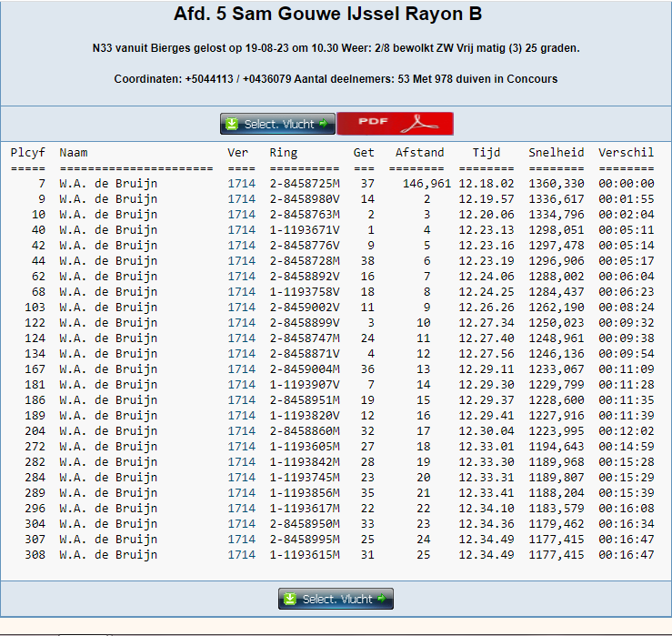672x636 pixels.
Task: Click the Coordinaten and Aantal deelnemers line
Action: click(x=336, y=79)
